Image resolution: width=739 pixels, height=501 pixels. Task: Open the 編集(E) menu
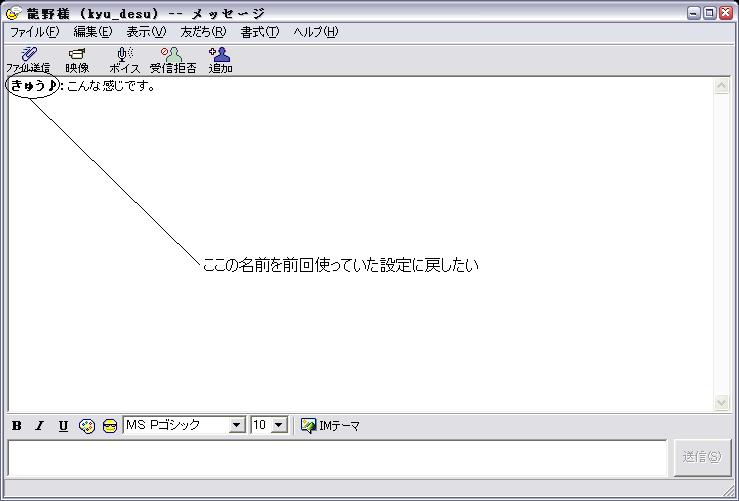coord(93,32)
